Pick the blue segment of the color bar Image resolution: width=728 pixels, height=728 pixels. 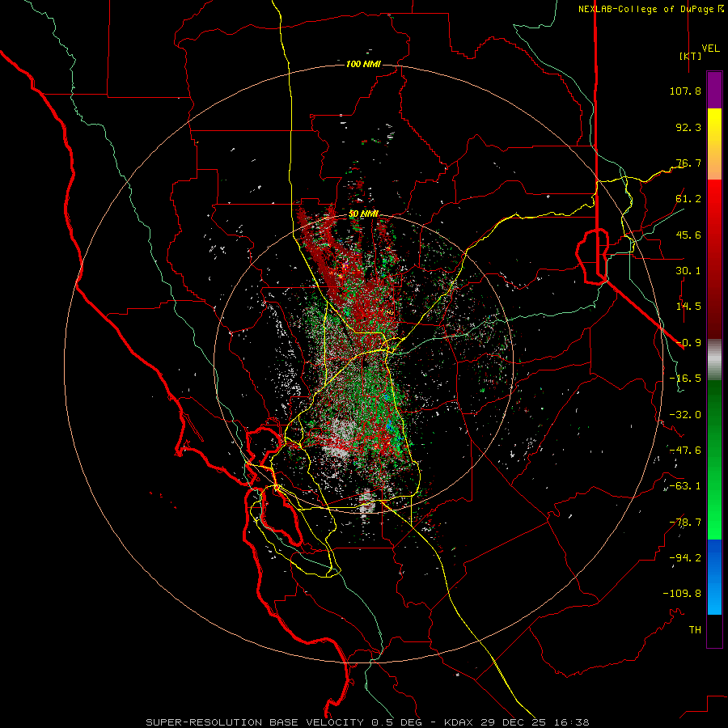[x=714, y=577]
